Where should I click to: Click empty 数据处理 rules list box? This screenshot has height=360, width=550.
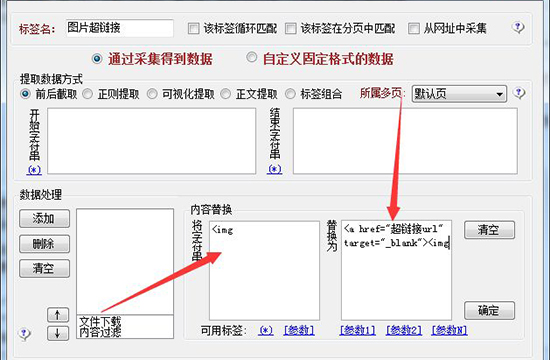(x=125, y=261)
